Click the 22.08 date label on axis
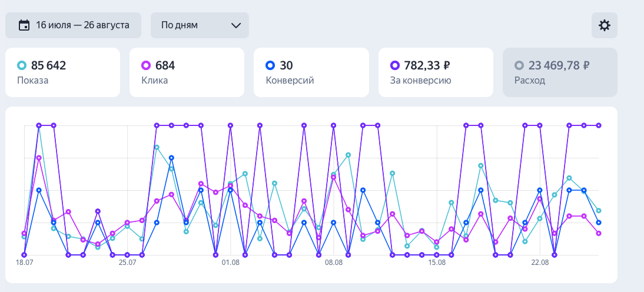 click(x=540, y=263)
